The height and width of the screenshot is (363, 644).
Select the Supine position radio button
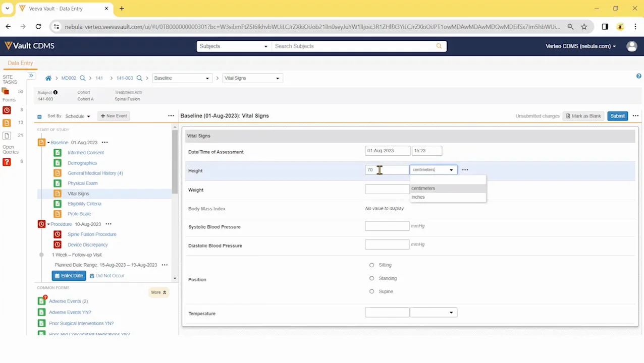point(372,291)
